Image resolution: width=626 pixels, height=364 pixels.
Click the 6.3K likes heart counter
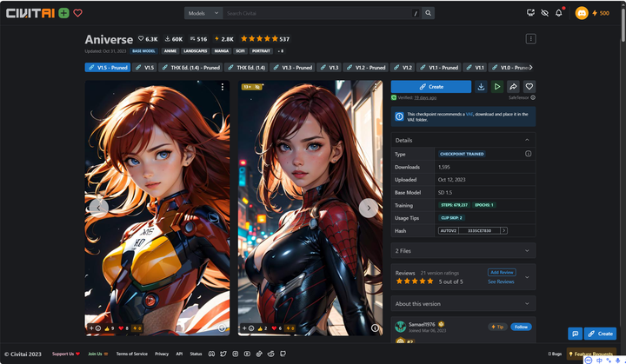coord(148,39)
